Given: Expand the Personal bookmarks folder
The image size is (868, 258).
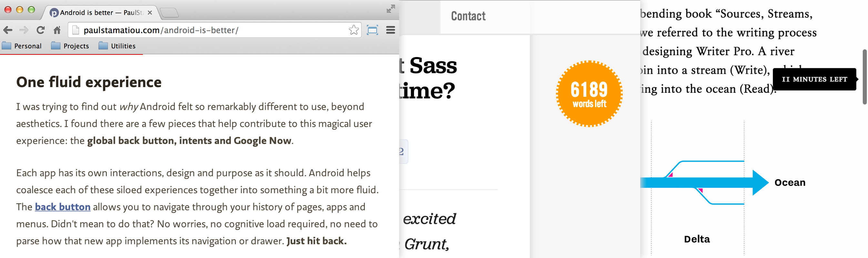Looking at the screenshot, I should 22,46.
